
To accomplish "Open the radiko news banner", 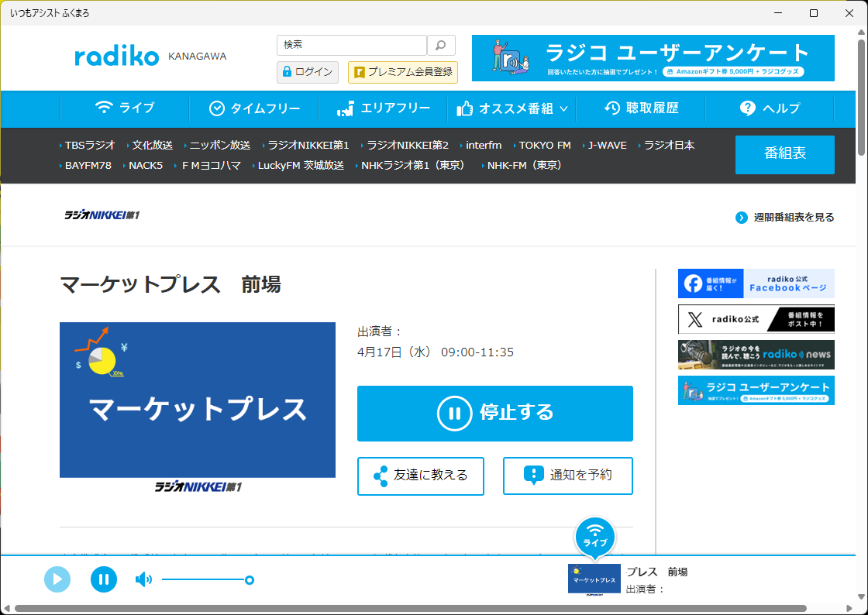I will 756,355.
